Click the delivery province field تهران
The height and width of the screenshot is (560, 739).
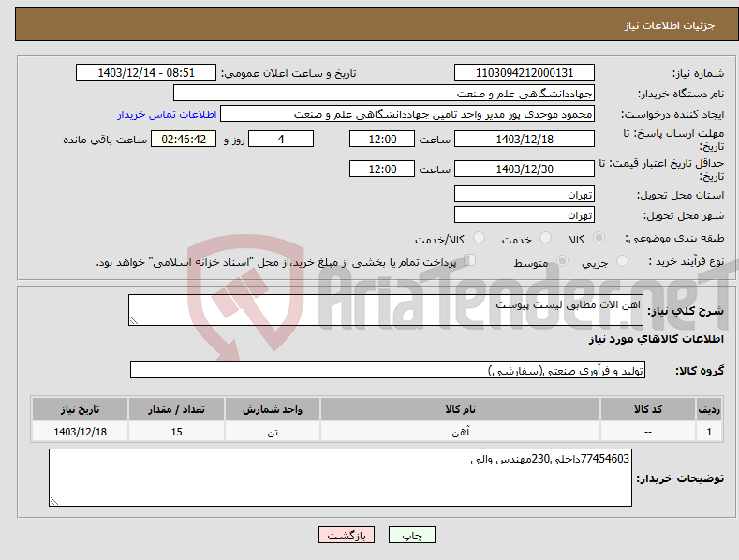[x=525, y=194]
